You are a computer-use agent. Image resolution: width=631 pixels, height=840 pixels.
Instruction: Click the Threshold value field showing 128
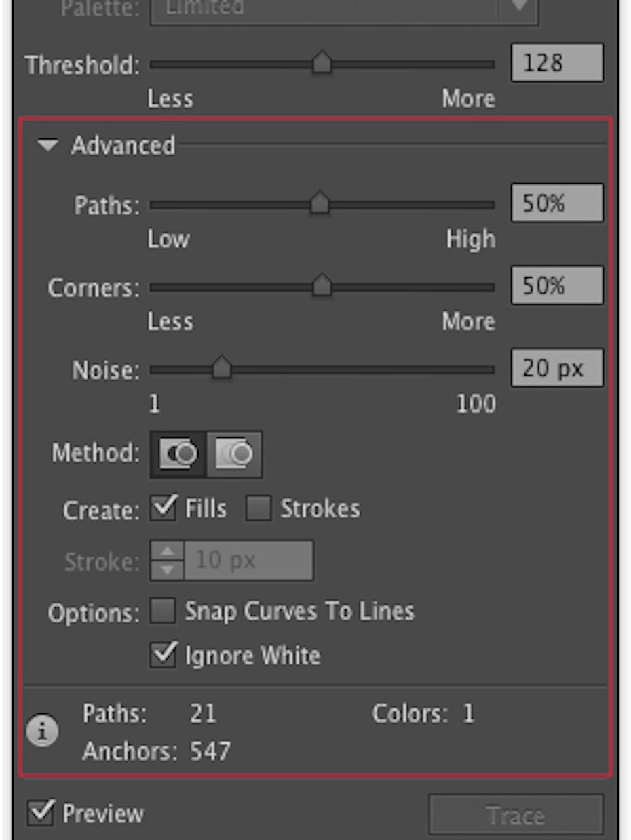556,64
